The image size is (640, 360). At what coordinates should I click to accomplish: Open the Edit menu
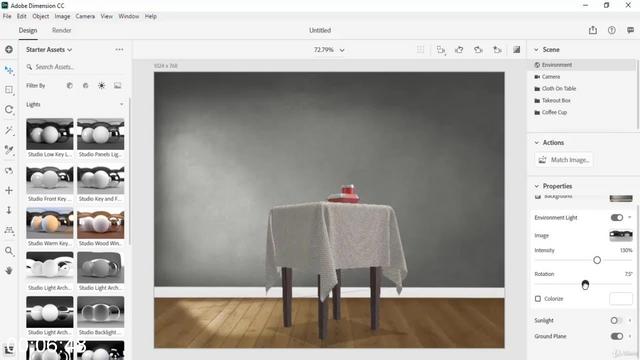click(x=22, y=16)
